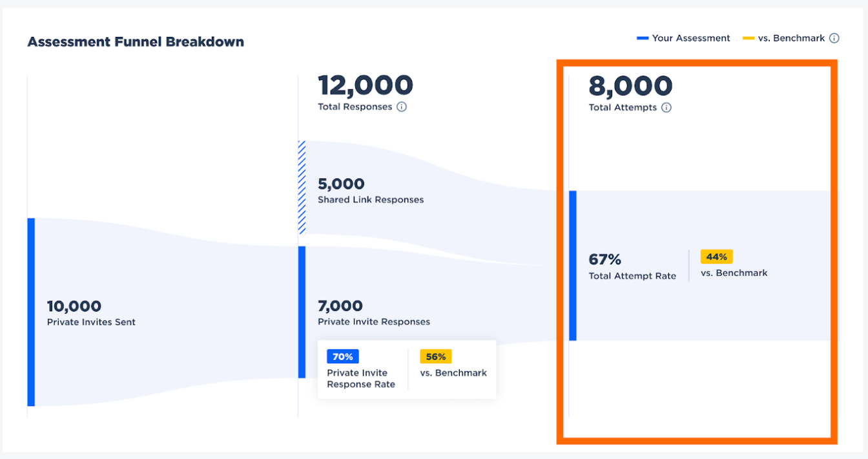The height and width of the screenshot is (459, 868).
Task: Click the blue Your Assessment legend marker
Action: point(643,38)
